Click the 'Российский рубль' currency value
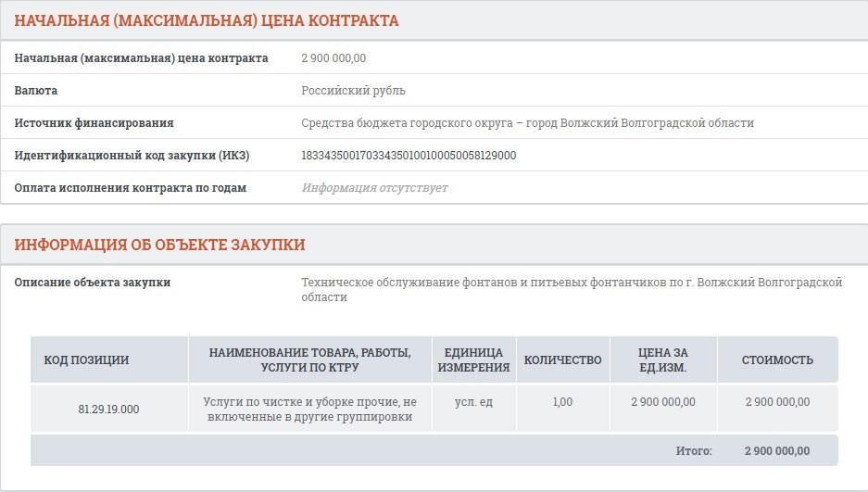868x492 pixels. tap(353, 90)
